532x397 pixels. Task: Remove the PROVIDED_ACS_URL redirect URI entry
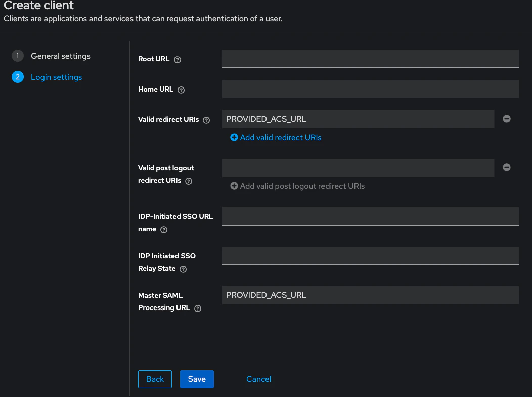[x=507, y=118]
